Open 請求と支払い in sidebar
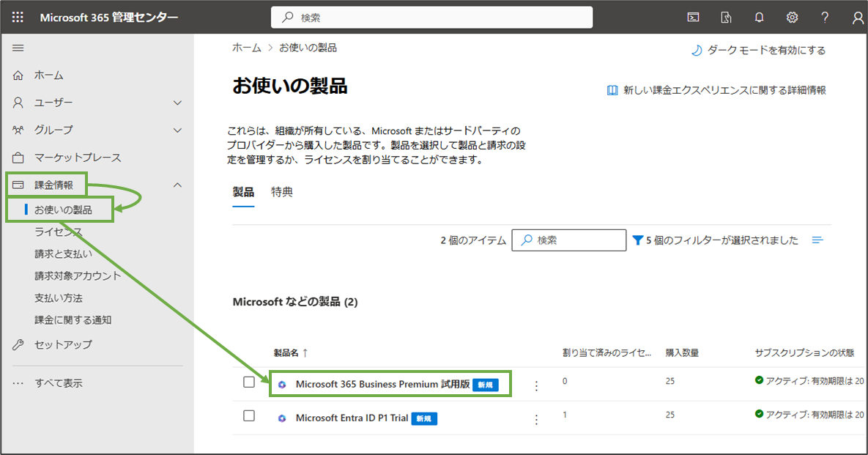This screenshot has height=455, width=868. coord(63,254)
